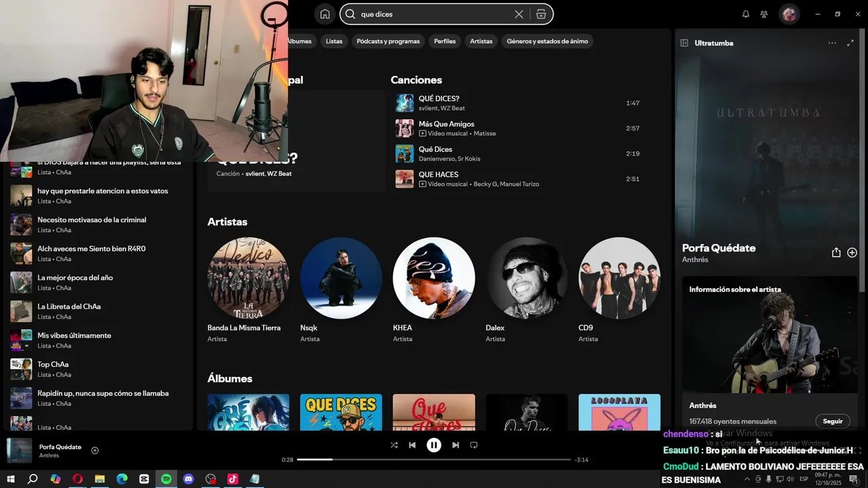Open File Explorer from the taskbar

100,479
